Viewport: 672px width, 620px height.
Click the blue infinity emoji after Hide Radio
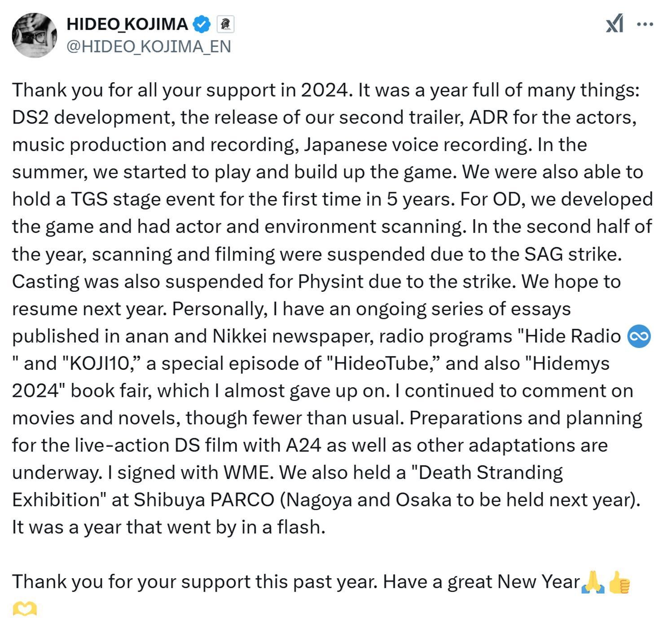pyautogui.click(x=639, y=337)
